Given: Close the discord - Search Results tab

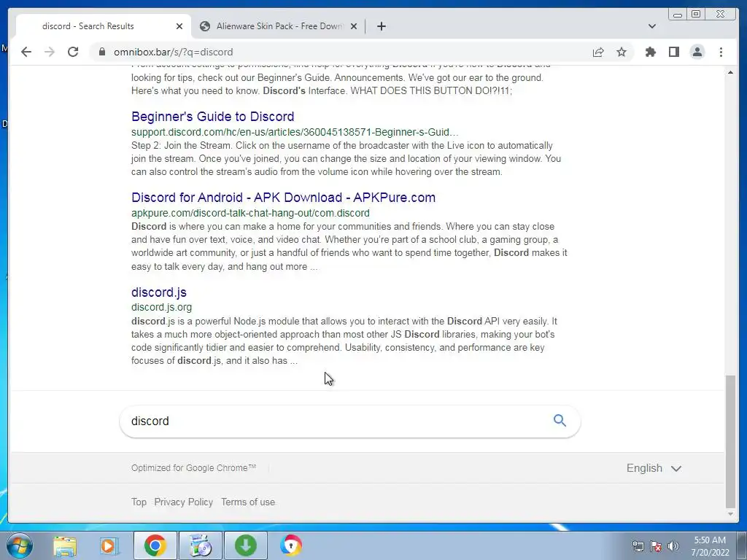Looking at the screenshot, I should click(179, 26).
